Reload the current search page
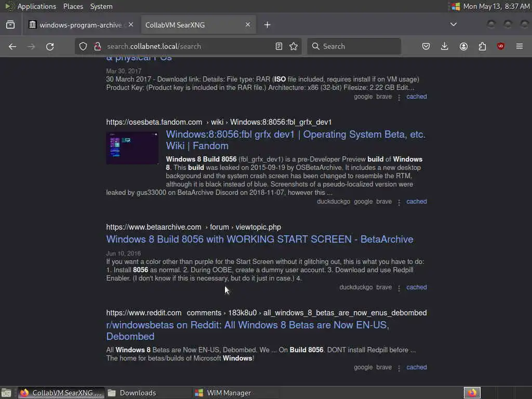This screenshot has width=532, height=399. point(50,46)
